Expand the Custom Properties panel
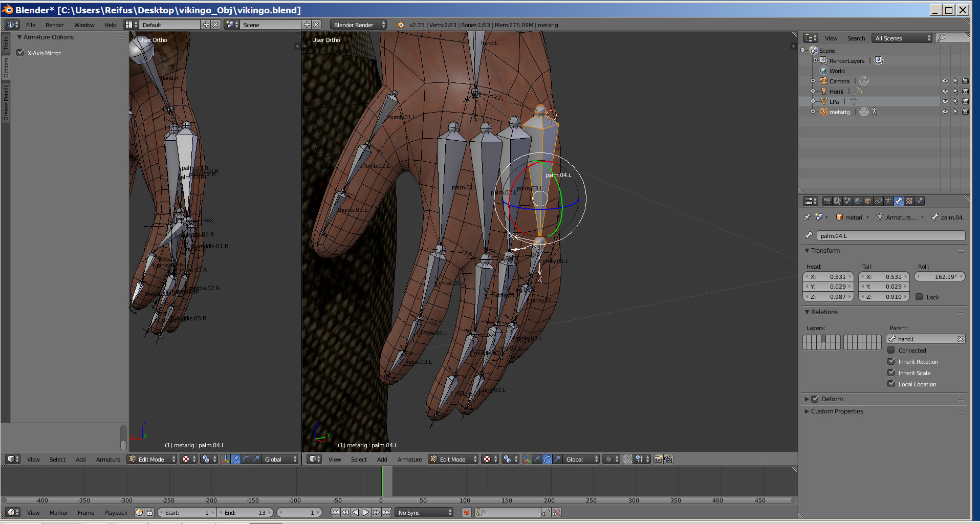The height and width of the screenshot is (524, 980). (x=837, y=411)
